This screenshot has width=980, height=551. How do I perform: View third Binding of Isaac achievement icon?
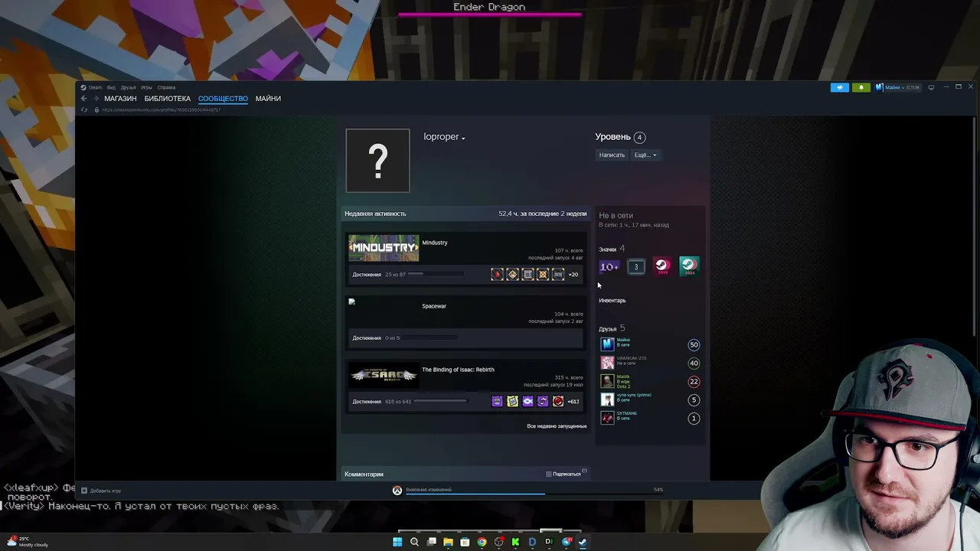pyautogui.click(x=528, y=401)
